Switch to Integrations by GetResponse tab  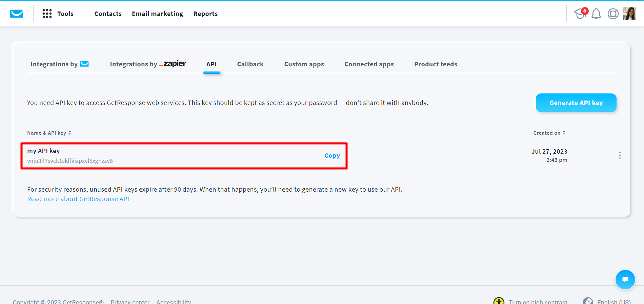click(x=60, y=64)
